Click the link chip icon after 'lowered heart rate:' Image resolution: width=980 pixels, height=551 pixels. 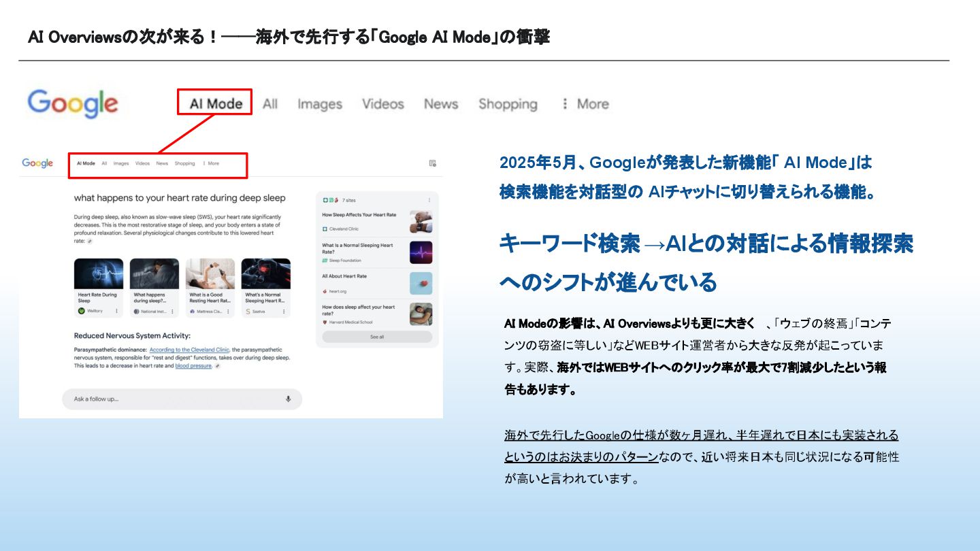90,241
